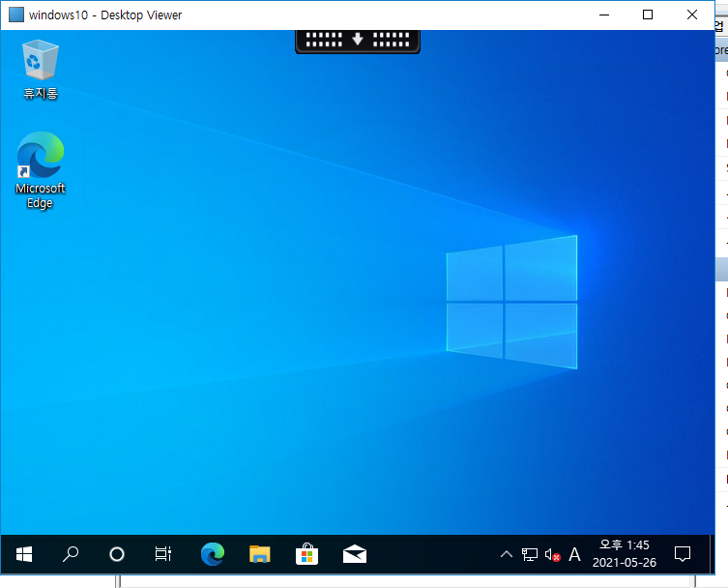The width and height of the screenshot is (728, 588).
Task: Click the muted volume tray icon
Action: tap(552, 554)
